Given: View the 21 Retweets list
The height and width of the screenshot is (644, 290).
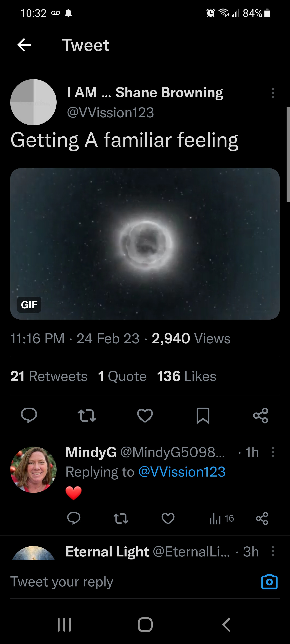Looking at the screenshot, I should pos(49,376).
